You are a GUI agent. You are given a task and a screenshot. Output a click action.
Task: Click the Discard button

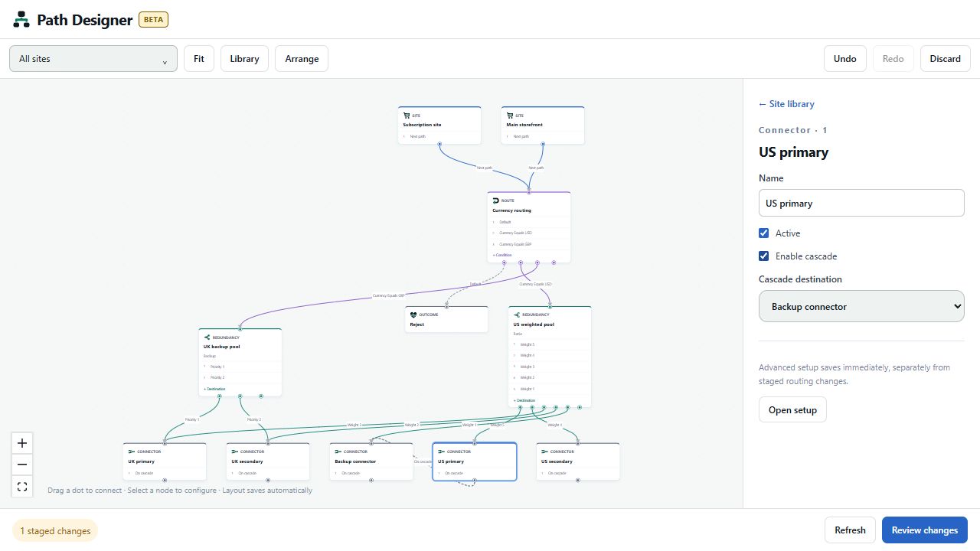[x=946, y=59]
